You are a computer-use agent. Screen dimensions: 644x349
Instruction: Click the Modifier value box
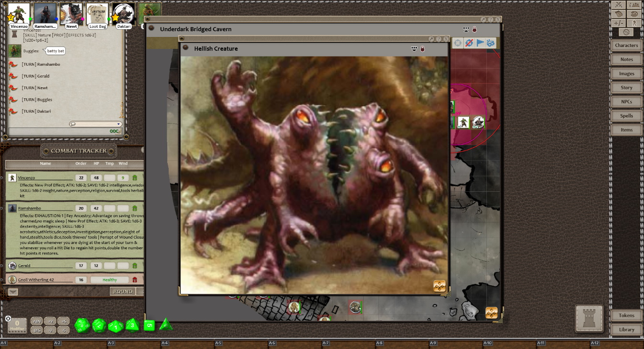17,326
